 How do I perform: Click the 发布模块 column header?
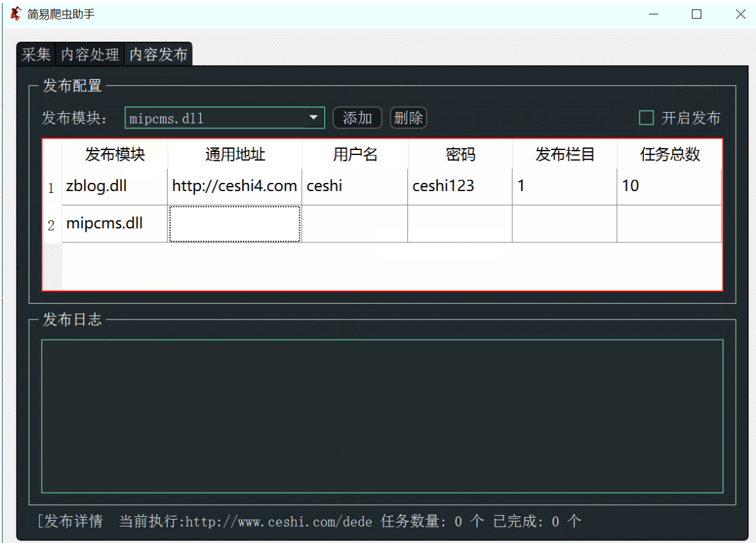point(115,154)
